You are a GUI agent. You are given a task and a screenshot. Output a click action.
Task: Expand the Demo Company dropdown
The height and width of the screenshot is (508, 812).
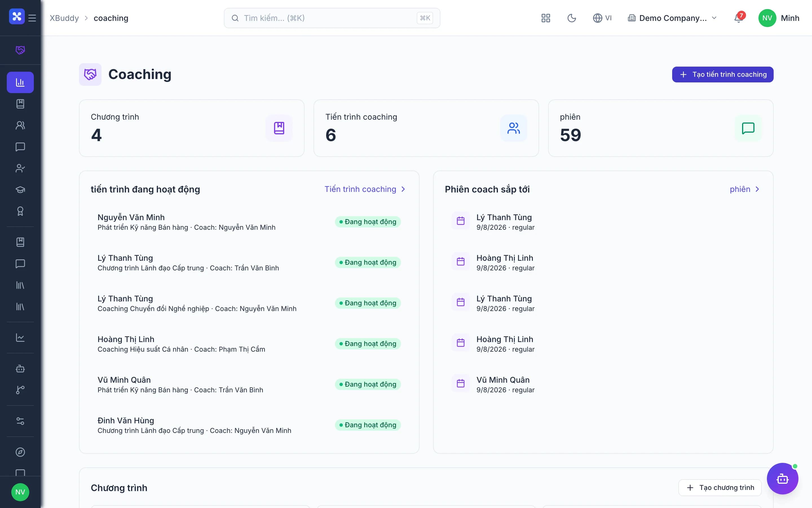pos(672,18)
